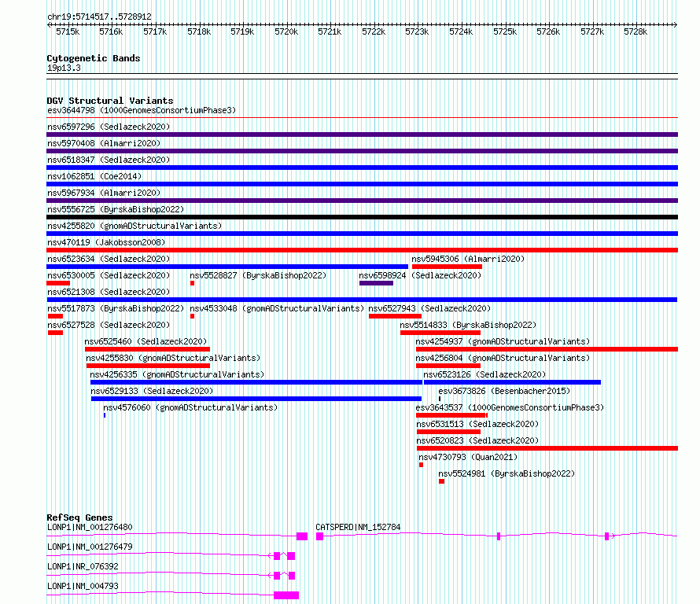Select the nsv6597296 Sedlazeck2020 purple variant bar
The image size is (700, 604).
coord(362,134)
